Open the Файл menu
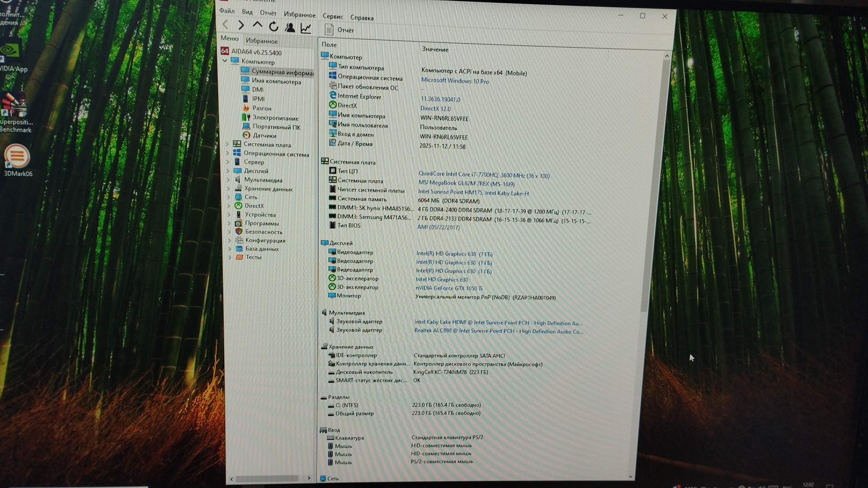Image resolution: width=868 pixels, height=488 pixels. 226,10
